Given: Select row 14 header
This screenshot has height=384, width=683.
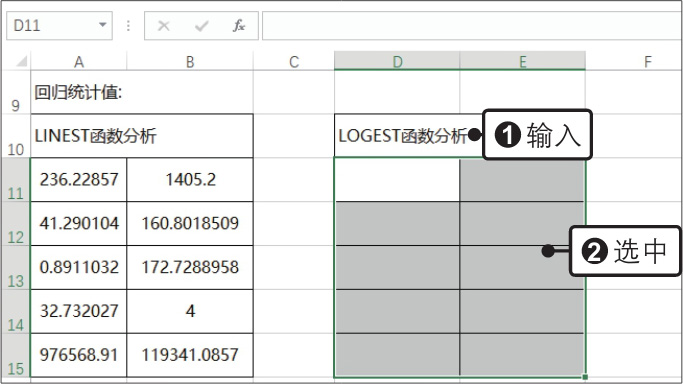Looking at the screenshot, I should (x=15, y=312).
